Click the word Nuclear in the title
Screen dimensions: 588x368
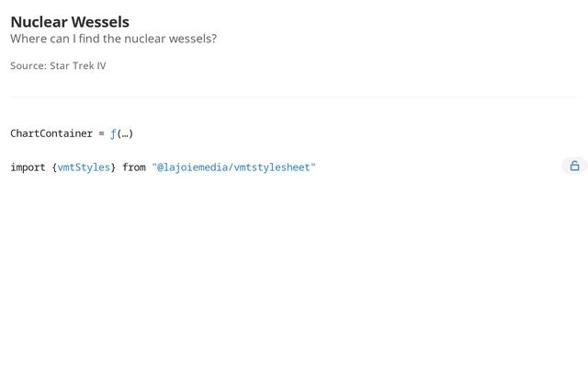pyautogui.click(x=38, y=21)
